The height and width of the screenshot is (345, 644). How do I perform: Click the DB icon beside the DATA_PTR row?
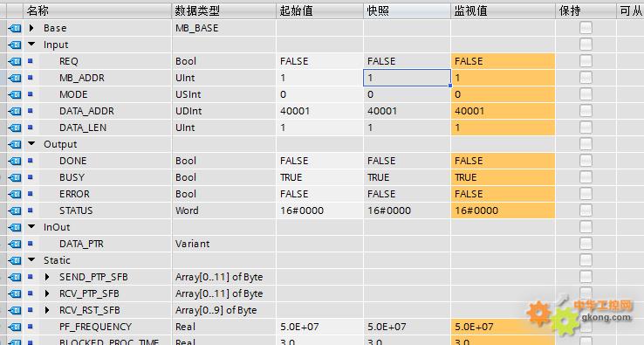(x=15, y=244)
